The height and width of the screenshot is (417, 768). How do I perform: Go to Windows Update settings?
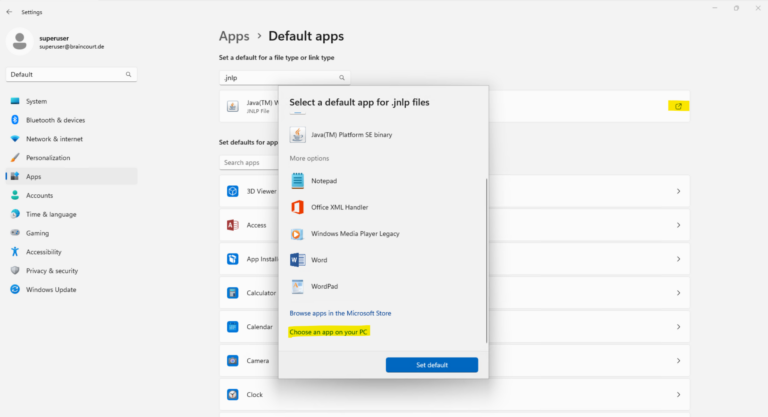(51, 289)
